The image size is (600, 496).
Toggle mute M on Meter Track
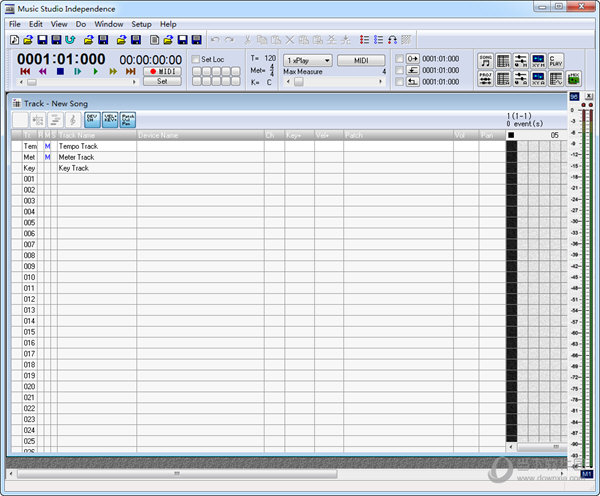(47, 157)
